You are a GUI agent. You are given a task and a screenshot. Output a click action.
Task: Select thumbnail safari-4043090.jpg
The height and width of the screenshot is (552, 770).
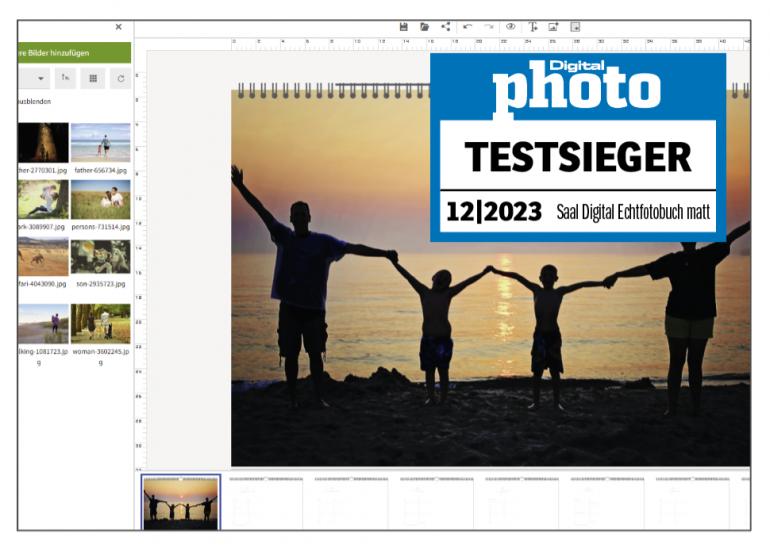[43, 256]
